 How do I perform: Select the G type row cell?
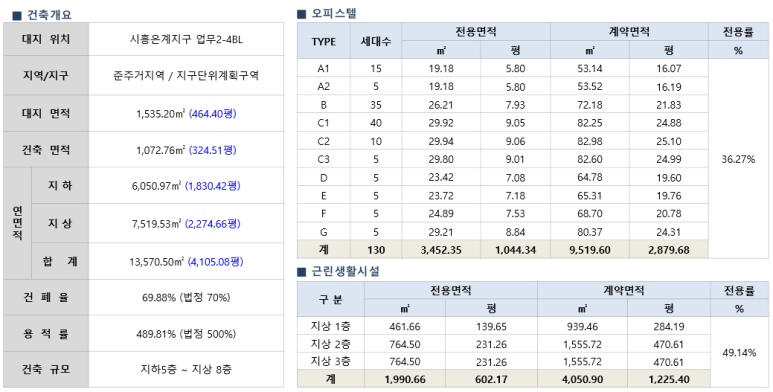(323, 232)
